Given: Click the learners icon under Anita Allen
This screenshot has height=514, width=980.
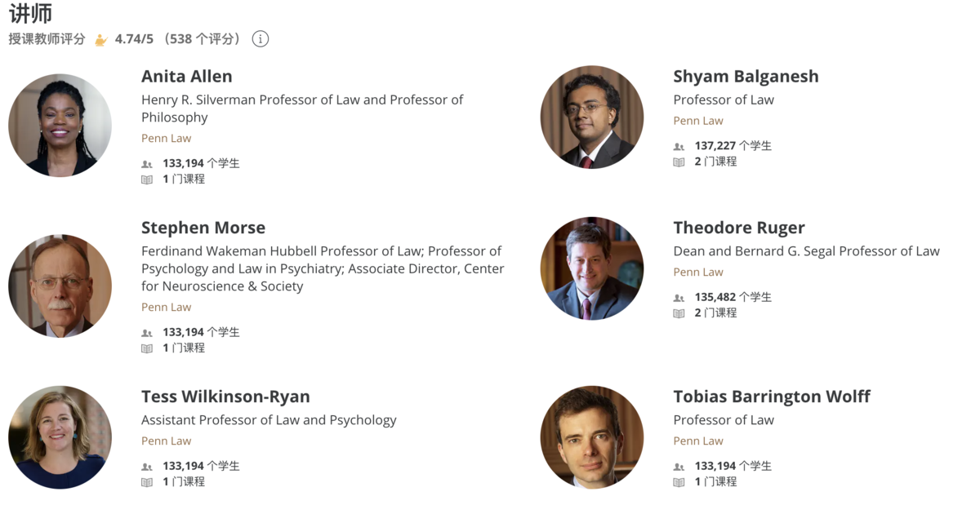Looking at the screenshot, I should tap(147, 164).
